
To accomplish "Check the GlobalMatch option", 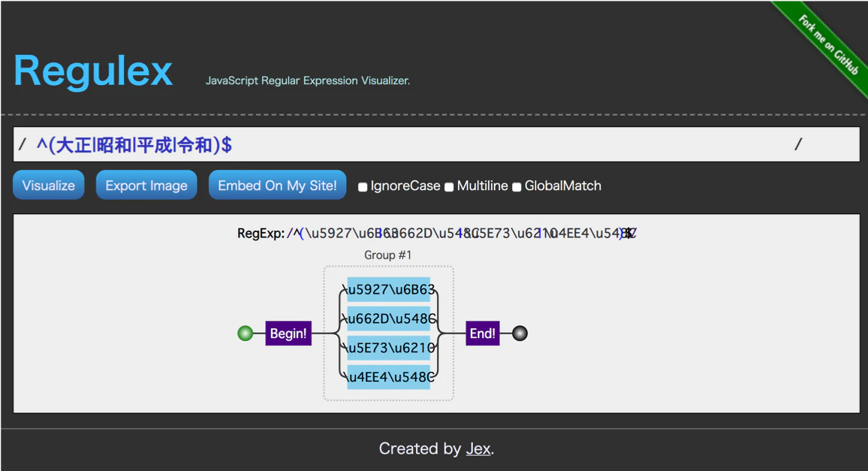I will click(517, 187).
